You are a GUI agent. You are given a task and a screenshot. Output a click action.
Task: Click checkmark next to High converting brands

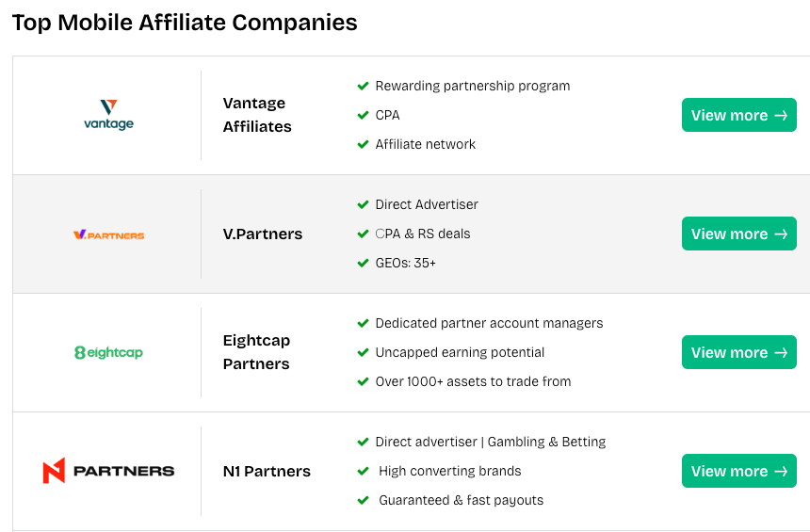click(x=363, y=471)
